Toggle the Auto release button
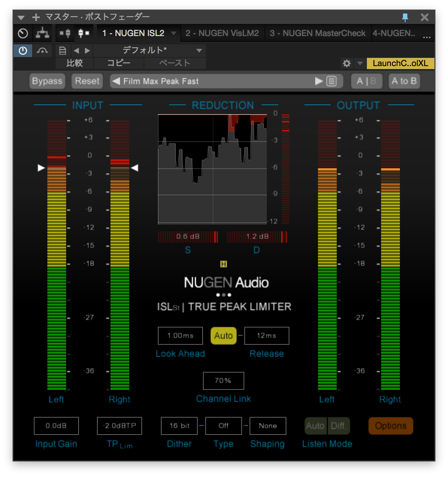The width and height of the screenshot is (448, 477). click(x=224, y=336)
